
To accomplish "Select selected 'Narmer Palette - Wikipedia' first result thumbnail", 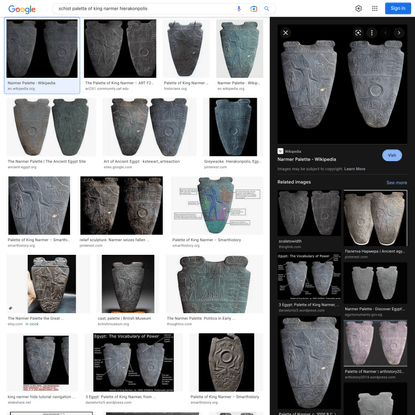I will (42, 49).
